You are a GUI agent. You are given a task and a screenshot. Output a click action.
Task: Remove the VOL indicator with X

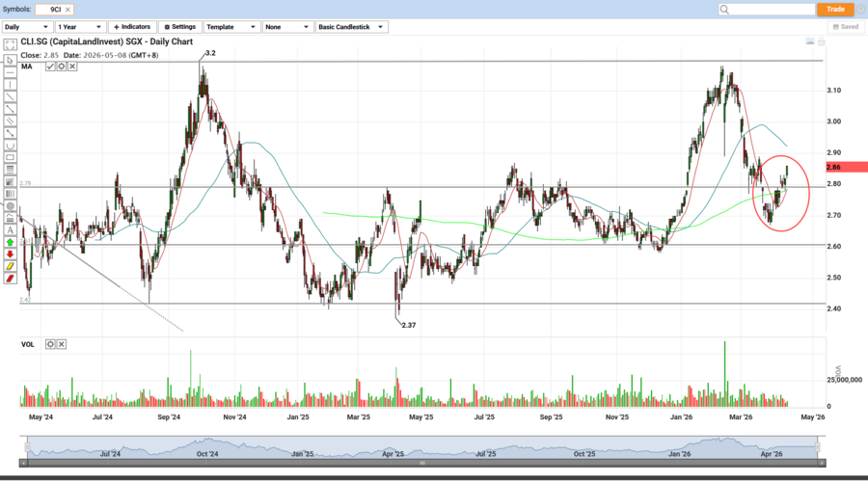point(62,344)
